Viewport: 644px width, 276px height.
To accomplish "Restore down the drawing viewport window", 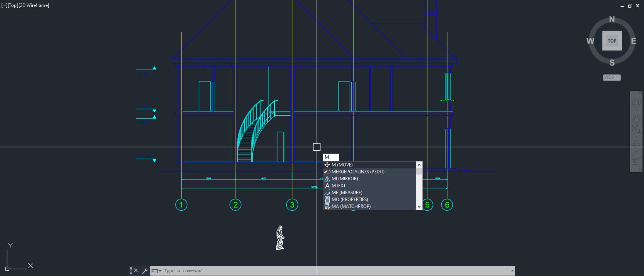I will pyautogui.click(x=630, y=6).
